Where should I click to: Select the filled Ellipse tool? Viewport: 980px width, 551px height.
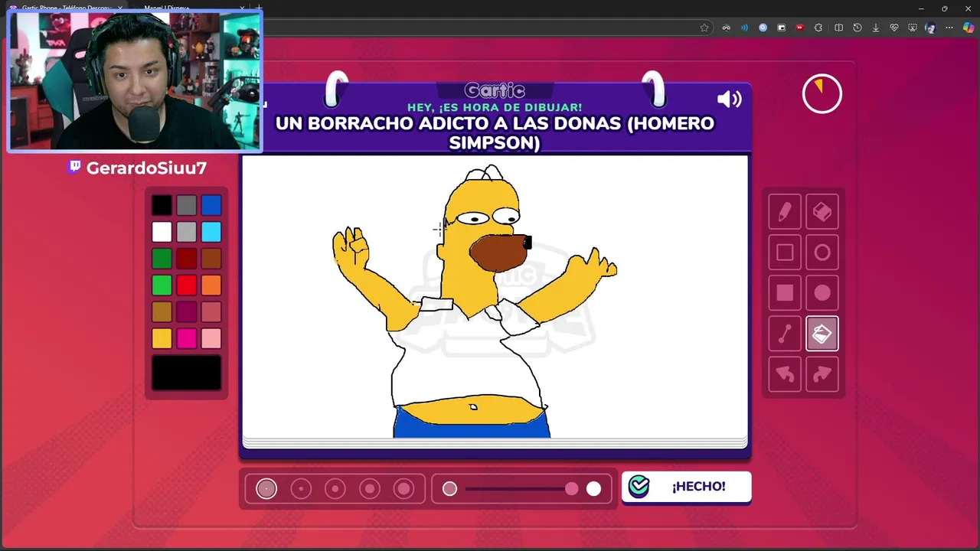tap(822, 293)
